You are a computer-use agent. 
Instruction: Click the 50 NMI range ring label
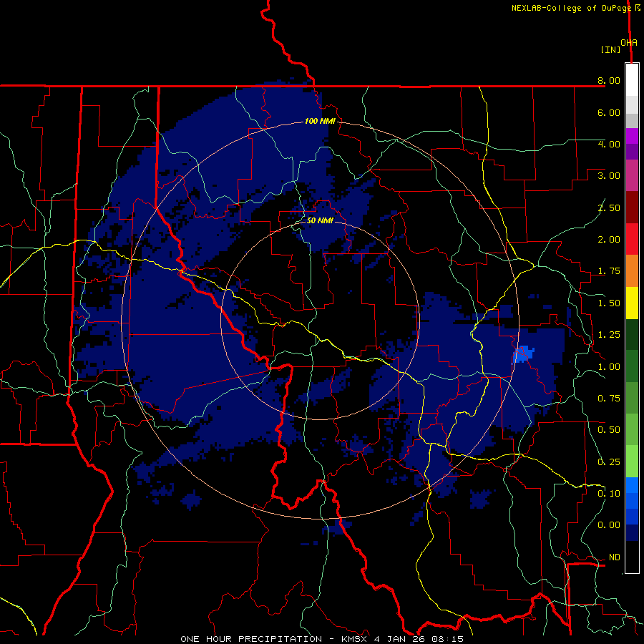tap(320, 220)
